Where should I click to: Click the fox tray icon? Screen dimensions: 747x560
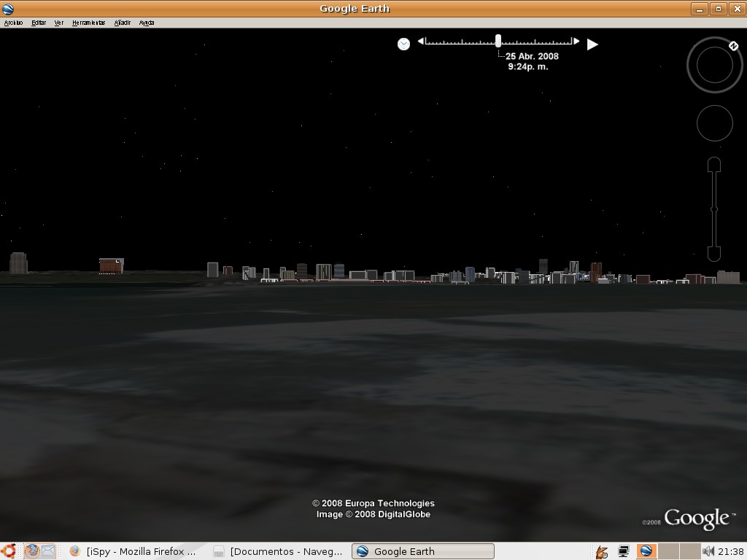(602, 552)
